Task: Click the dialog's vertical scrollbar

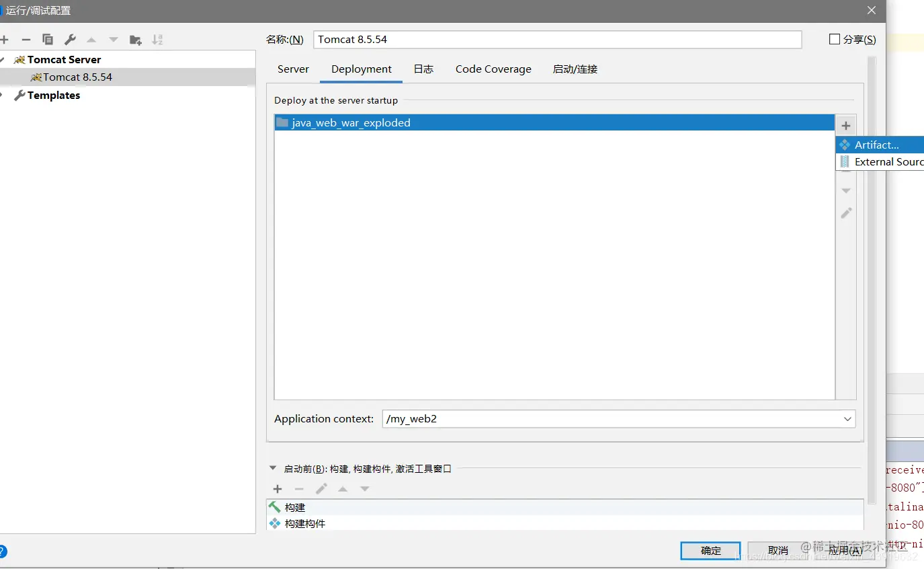Action: click(x=872, y=280)
